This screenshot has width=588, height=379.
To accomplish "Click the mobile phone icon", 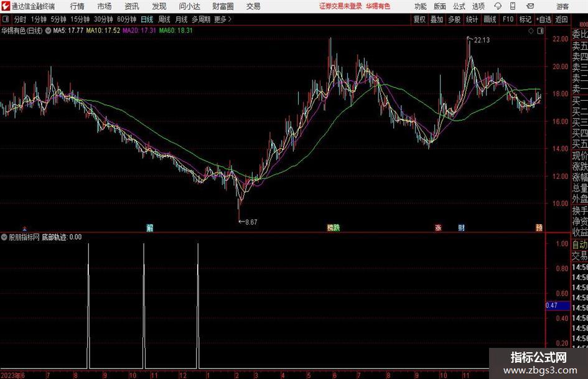I will click(x=513, y=6).
